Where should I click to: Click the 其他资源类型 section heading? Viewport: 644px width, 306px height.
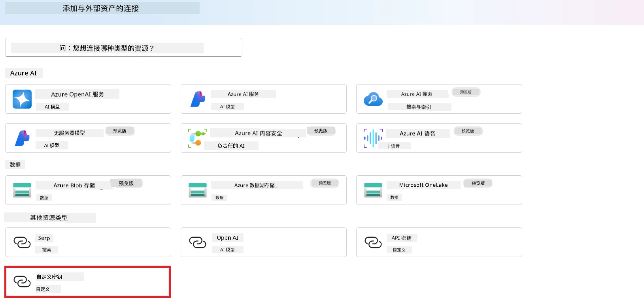[x=49, y=218]
